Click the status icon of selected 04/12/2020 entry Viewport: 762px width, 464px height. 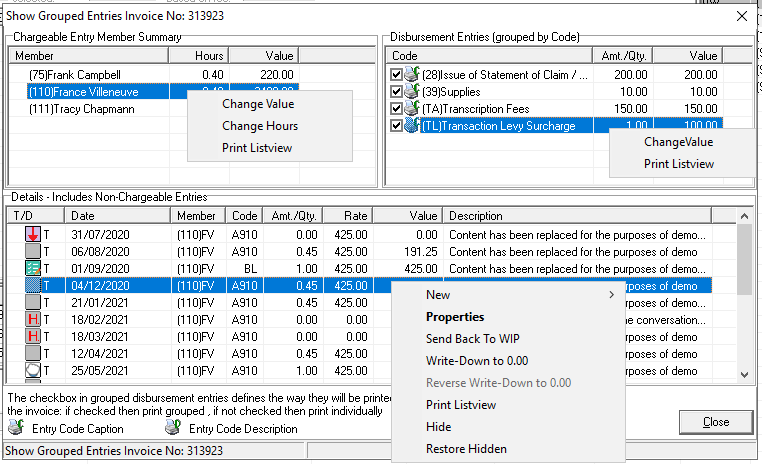(33, 286)
